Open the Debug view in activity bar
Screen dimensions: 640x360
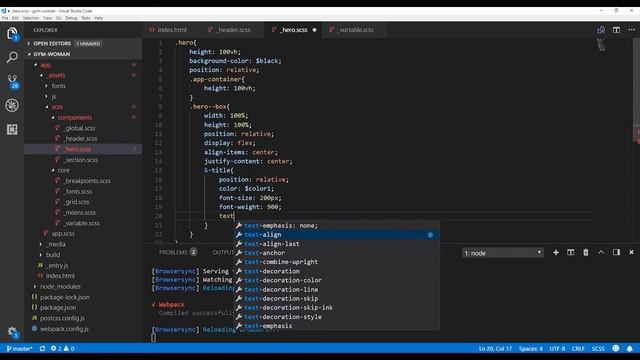pos(12,105)
